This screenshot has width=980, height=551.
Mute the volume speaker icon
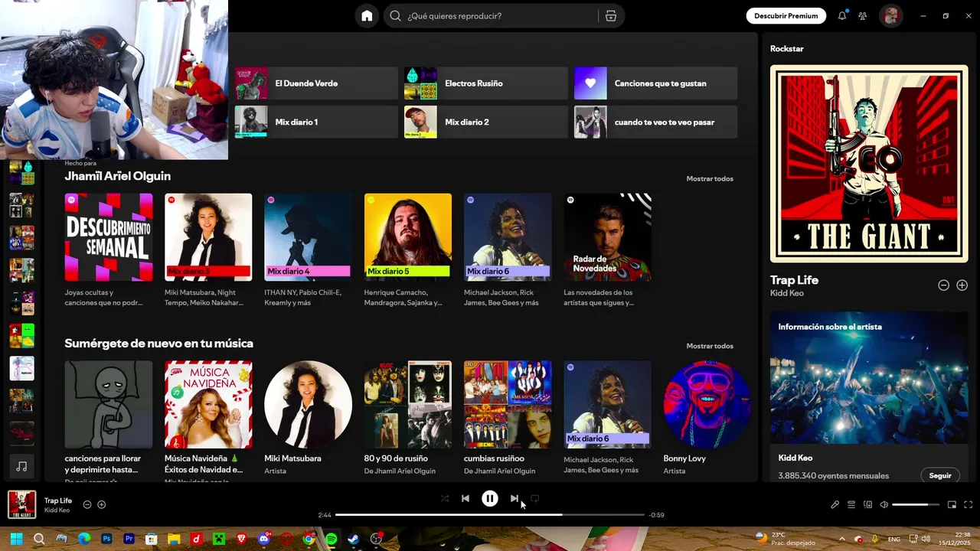tap(884, 504)
